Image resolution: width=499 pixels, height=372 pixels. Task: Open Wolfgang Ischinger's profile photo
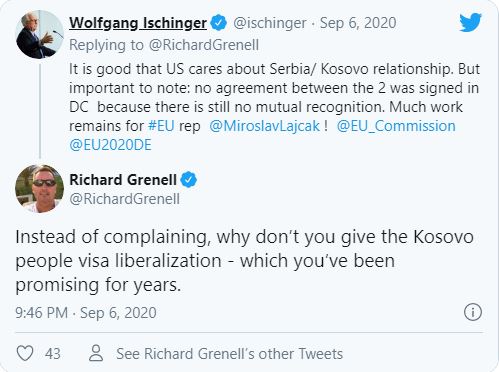click(x=39, y=34)
